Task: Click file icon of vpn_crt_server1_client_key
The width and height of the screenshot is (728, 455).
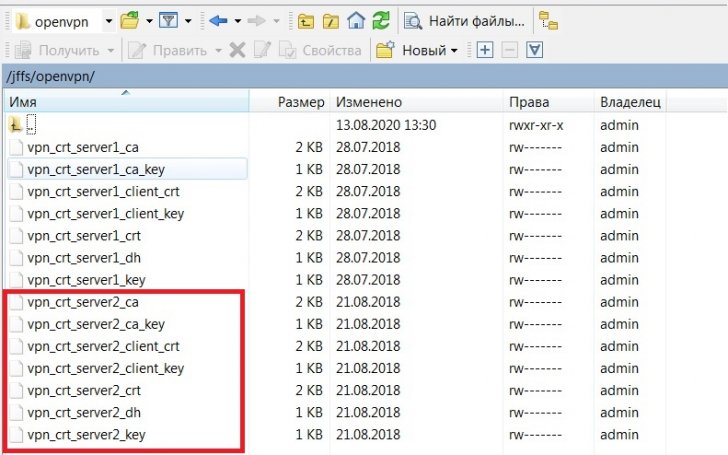Action: click(x=16, y=214)
